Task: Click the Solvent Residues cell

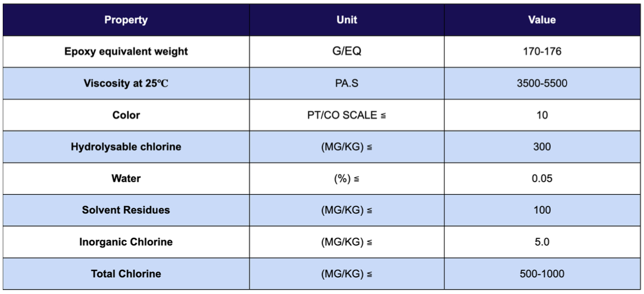Action: tap(126, 210)
